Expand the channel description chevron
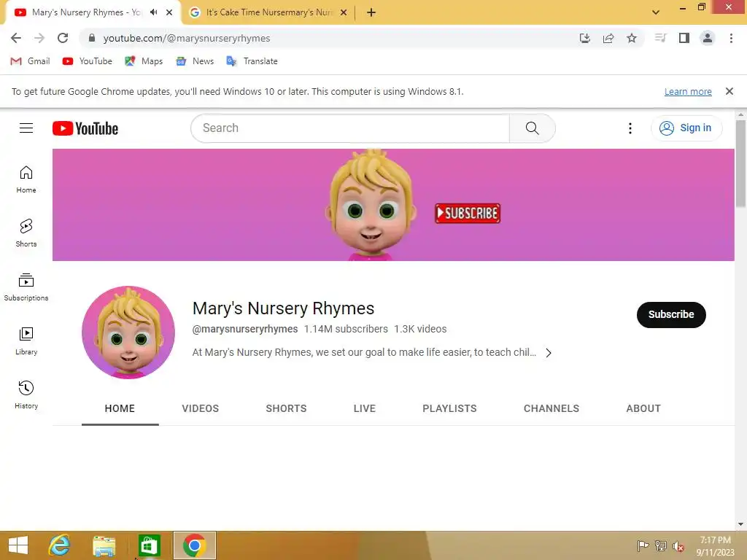This screenshot has height=560, width=747. click(x=549, y=353)
